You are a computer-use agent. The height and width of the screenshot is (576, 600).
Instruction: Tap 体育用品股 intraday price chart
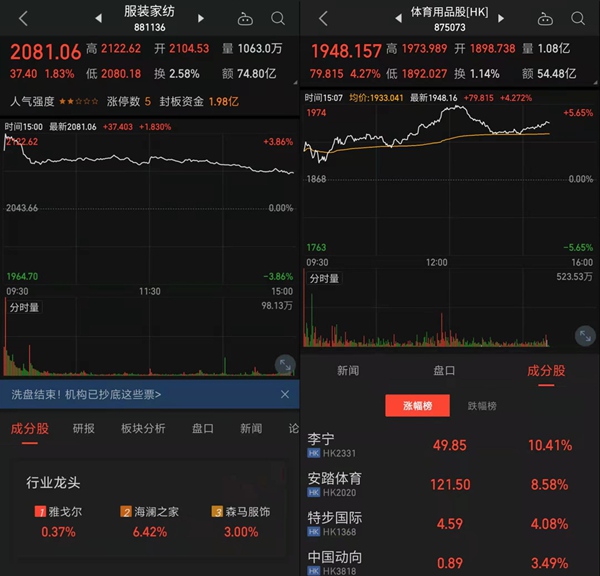click(x=450, y=180)
